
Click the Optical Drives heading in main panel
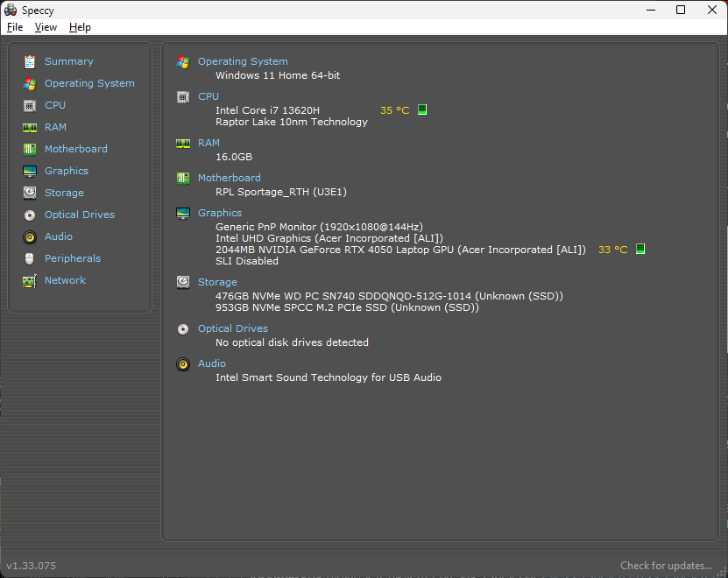coord(233,328)
